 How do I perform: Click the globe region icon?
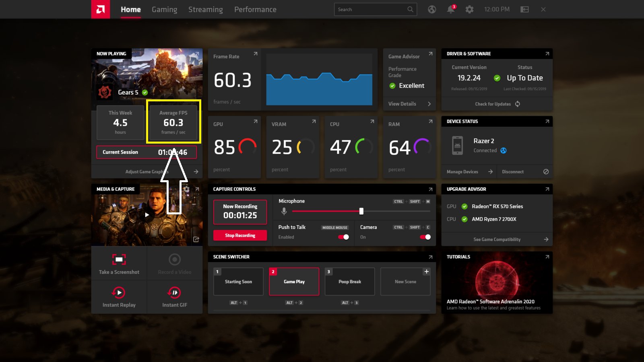pyautogui.click(x=432, y=9)
